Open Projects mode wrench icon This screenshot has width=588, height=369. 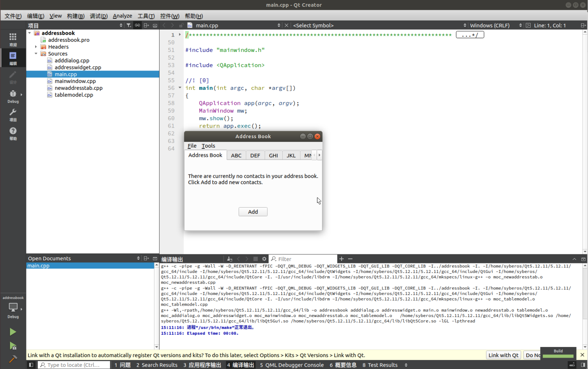(13, 115)
